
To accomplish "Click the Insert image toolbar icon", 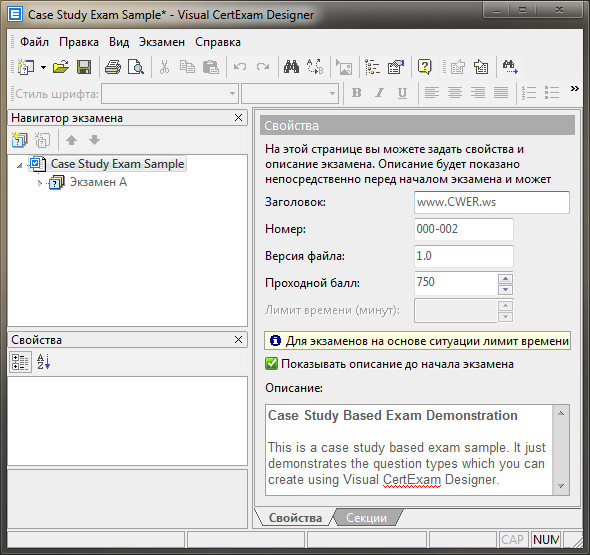I will click(344, 67).
